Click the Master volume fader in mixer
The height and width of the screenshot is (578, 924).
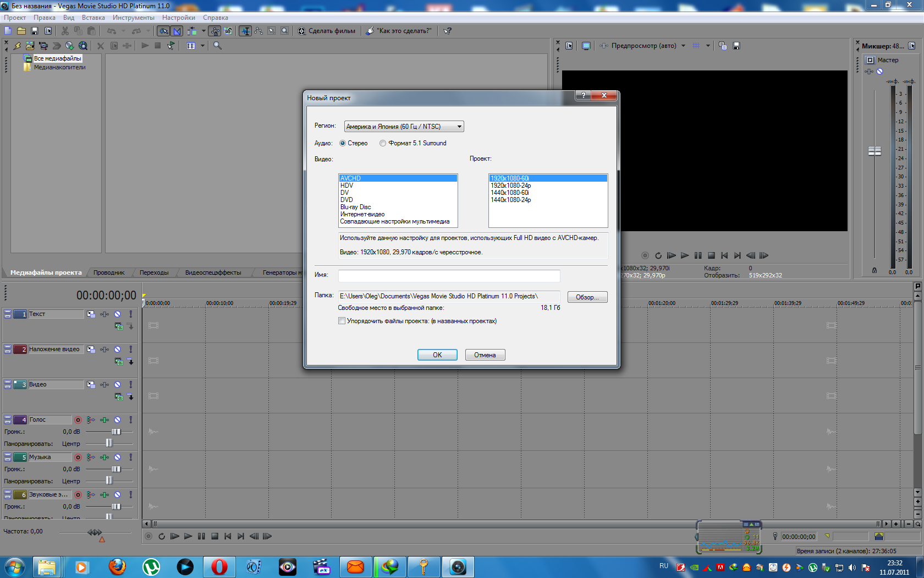click(x=875, y=151)
